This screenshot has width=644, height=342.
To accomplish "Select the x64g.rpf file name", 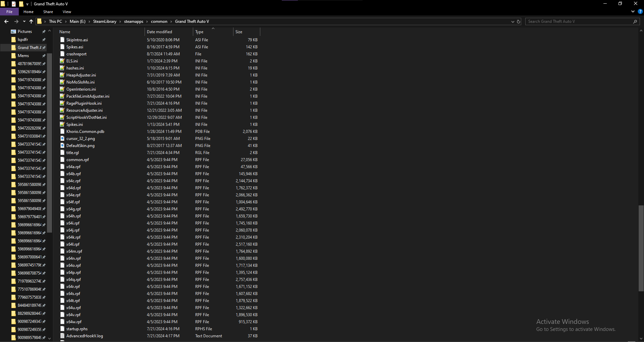I will coord(73,209).
